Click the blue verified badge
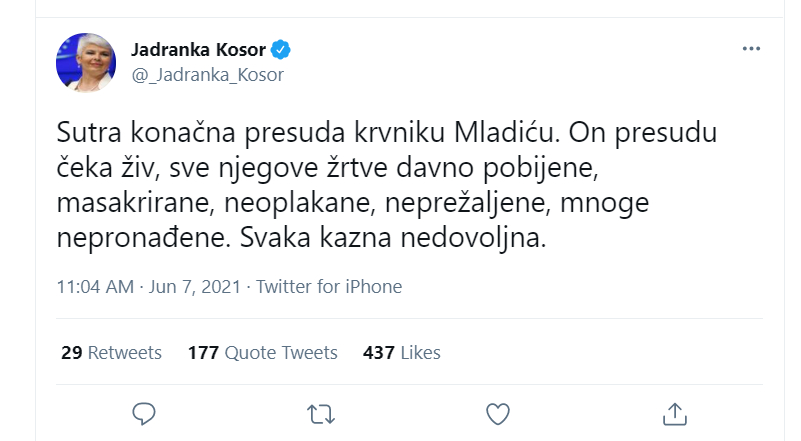Screen dimensions: 801x441 (282, 49)
